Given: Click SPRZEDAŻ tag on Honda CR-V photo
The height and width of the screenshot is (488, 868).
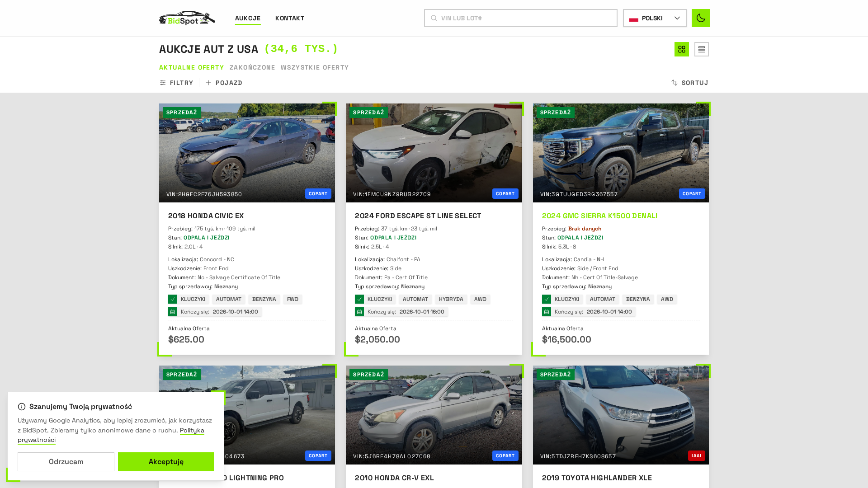Looking at the screenshot, I should (x=368, y=375).
